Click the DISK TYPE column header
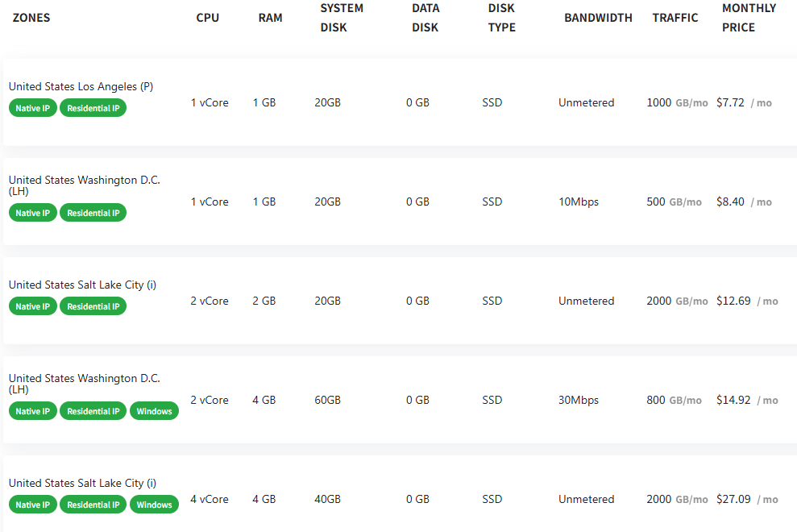 tap(502, 18)
